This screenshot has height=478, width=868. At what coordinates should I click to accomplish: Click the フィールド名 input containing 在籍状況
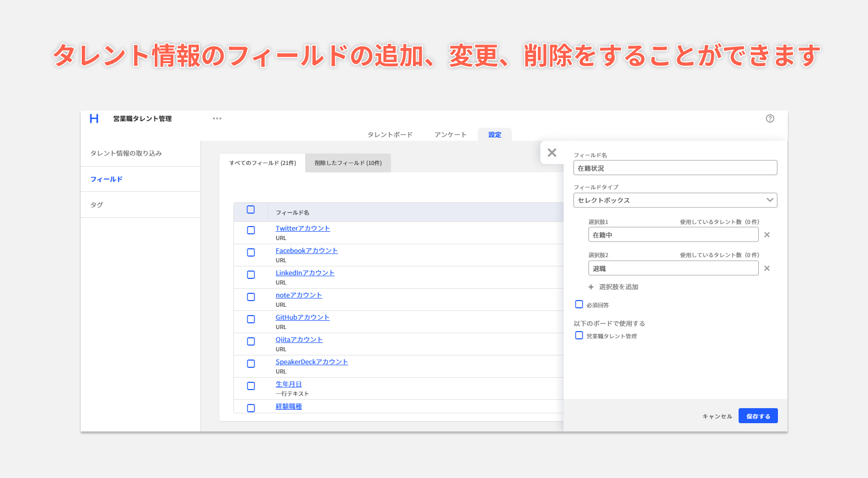point(675,168)
